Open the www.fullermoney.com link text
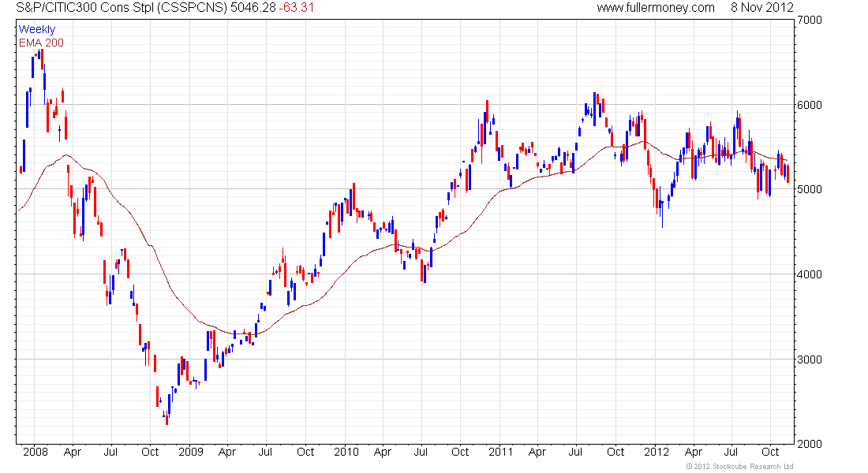The image size is (868, 473). [656, 8]
